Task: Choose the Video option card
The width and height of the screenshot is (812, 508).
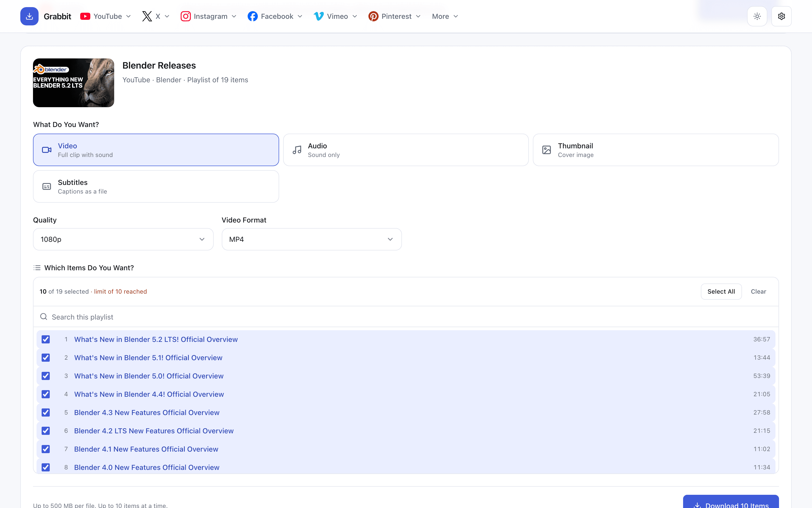Action: pos(156,150)
